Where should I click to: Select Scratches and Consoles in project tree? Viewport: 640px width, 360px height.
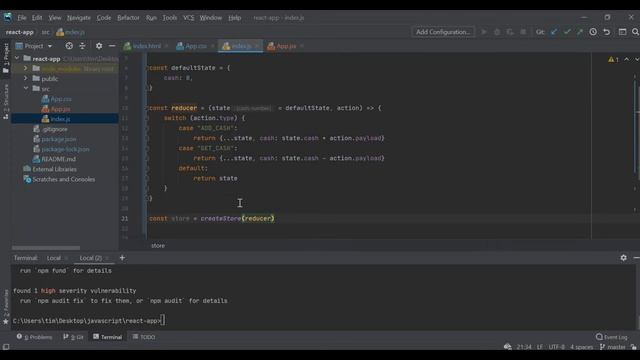pyautogui.click(x=63, y=179)
